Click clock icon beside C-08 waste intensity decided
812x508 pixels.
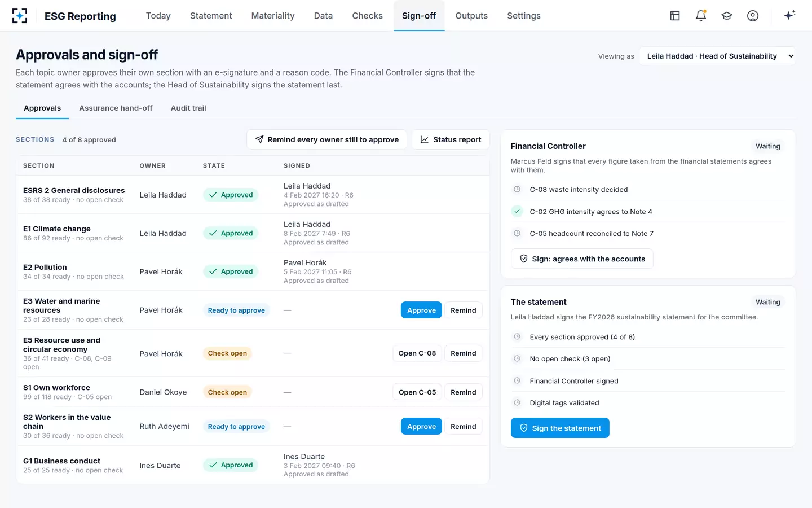pos(517,189)
